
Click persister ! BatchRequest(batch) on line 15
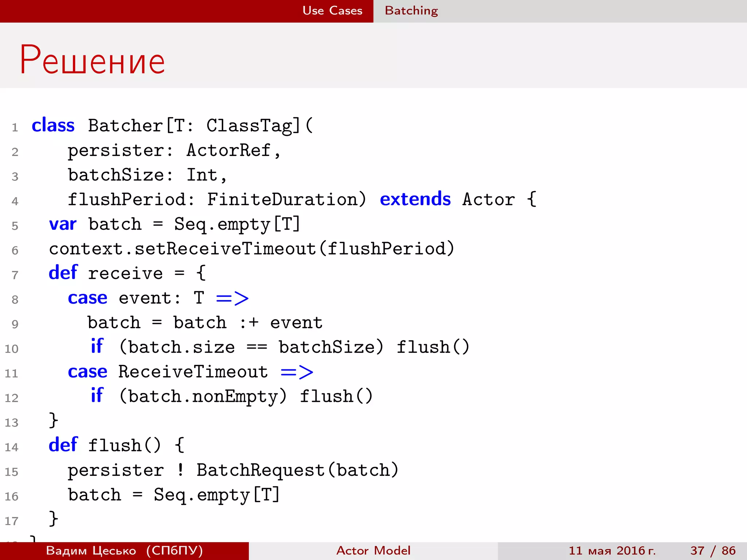pos(233,470)
